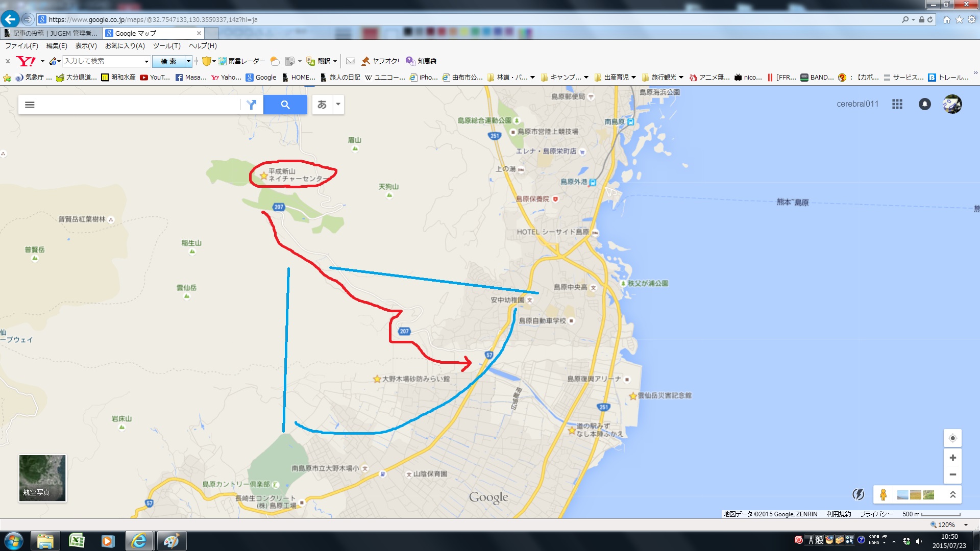The image size is (980, 551).
Task: Click the 道の駅みずなし本陣ふかえ star marker
Action: click(x=572, y=431)
